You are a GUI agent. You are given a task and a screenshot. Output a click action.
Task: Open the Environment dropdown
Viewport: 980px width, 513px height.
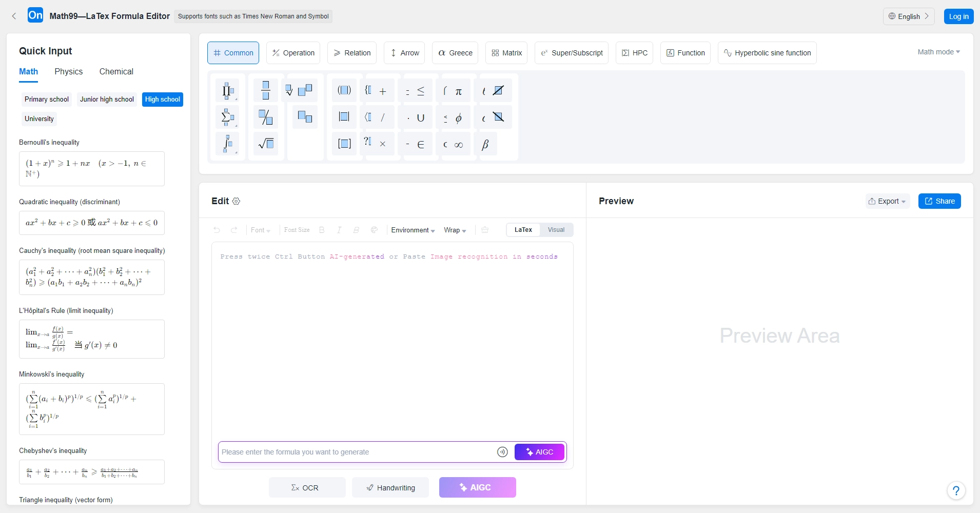click(x=413, y=230)
